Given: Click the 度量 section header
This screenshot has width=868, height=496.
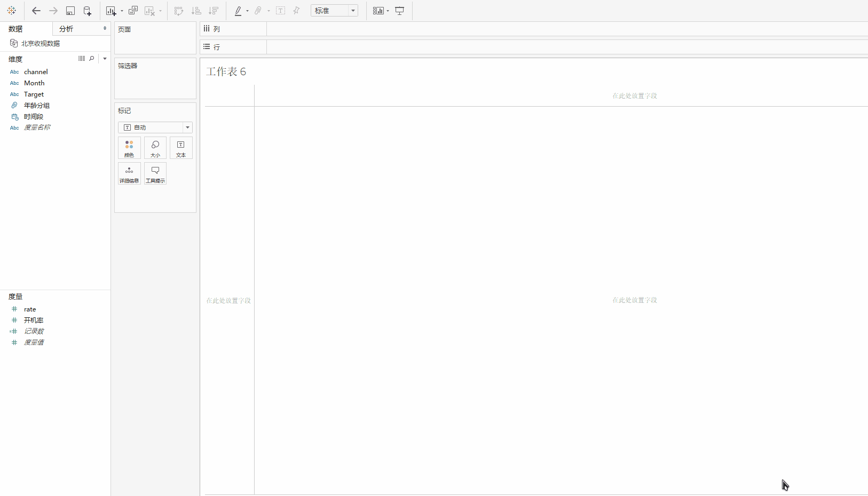Looking at the screenshot, I should [x=15, y=297].
